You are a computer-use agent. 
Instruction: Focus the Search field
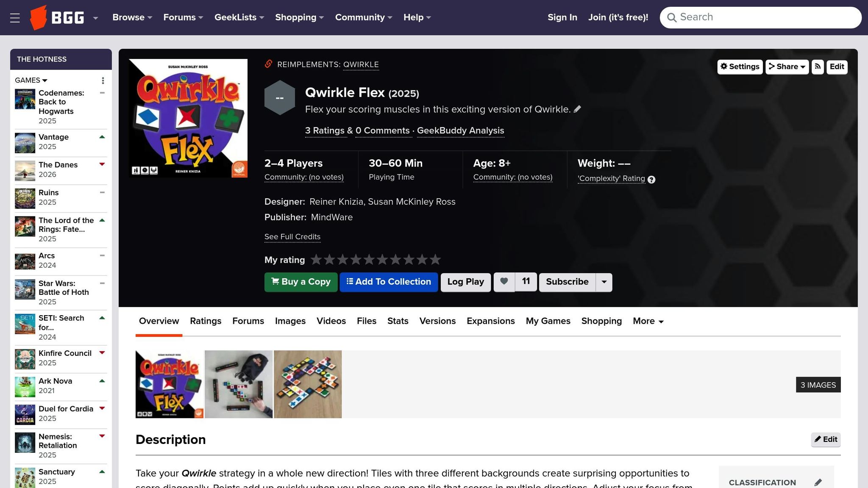[x=760, y=17]
